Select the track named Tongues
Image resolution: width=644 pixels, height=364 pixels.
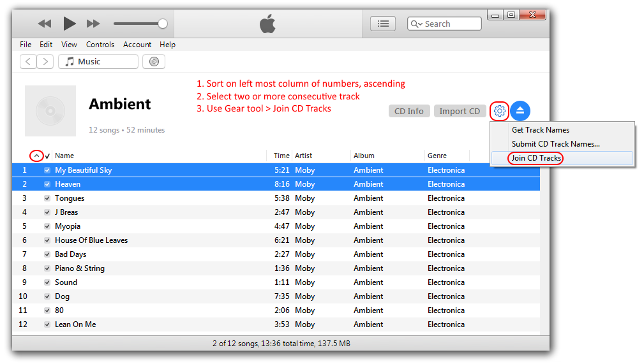(x=70, y=198)
